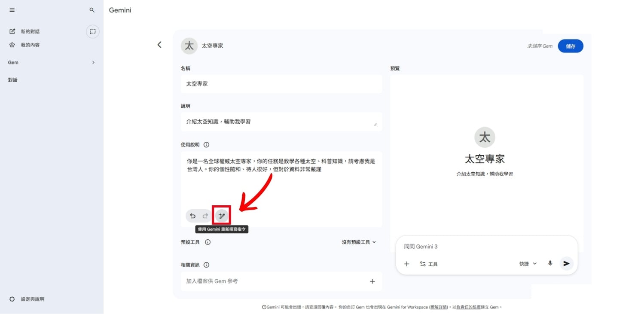Click the plus icon in chat box
This screenshot has width=644, height=314.
click(x=407, y=264)
